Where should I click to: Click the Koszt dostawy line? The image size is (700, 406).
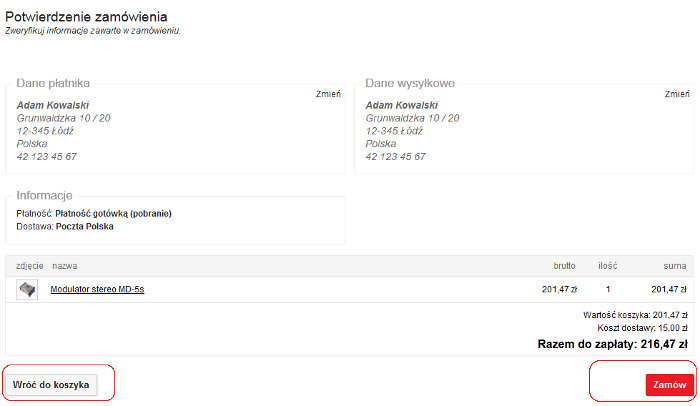642,328
